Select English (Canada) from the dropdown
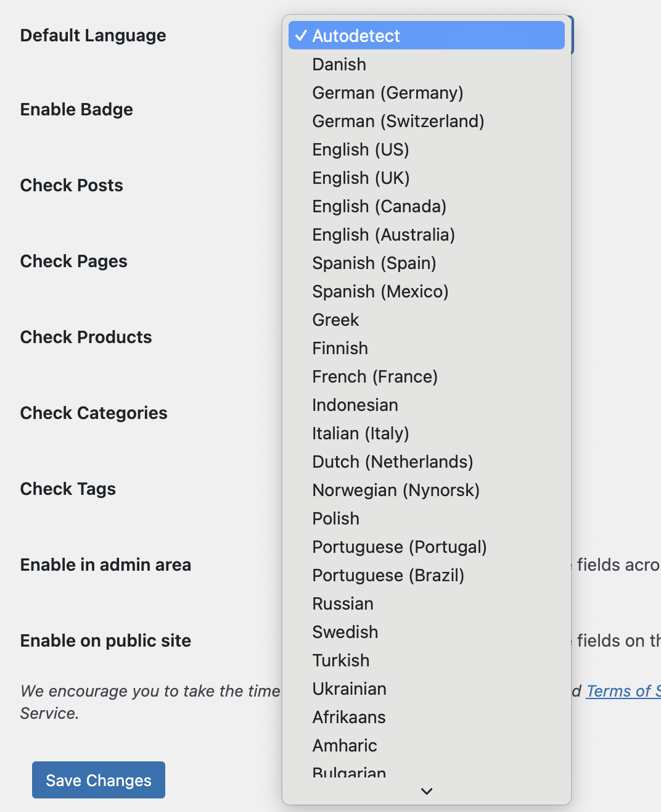This screenshot has height=812, width=661. (379, 206)
